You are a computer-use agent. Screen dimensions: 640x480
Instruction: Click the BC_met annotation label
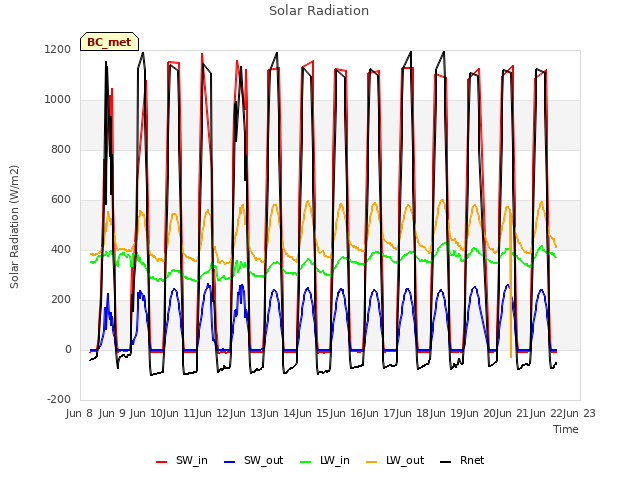[x=109, y=42]
